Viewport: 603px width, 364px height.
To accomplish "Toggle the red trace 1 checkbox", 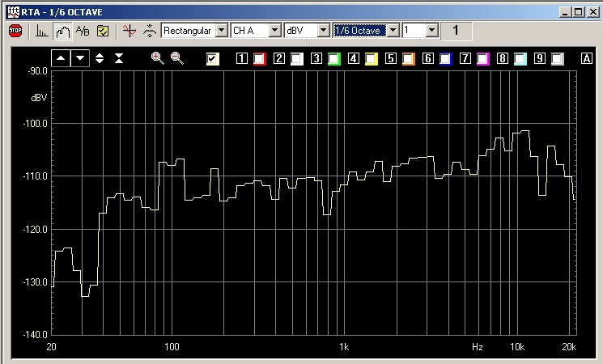I will tap(259, 59).
